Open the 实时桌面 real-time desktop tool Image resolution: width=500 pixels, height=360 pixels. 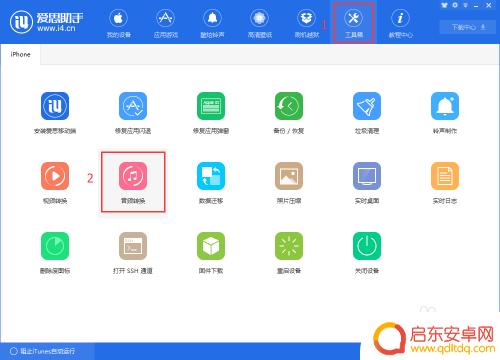[x=367, y=183]
